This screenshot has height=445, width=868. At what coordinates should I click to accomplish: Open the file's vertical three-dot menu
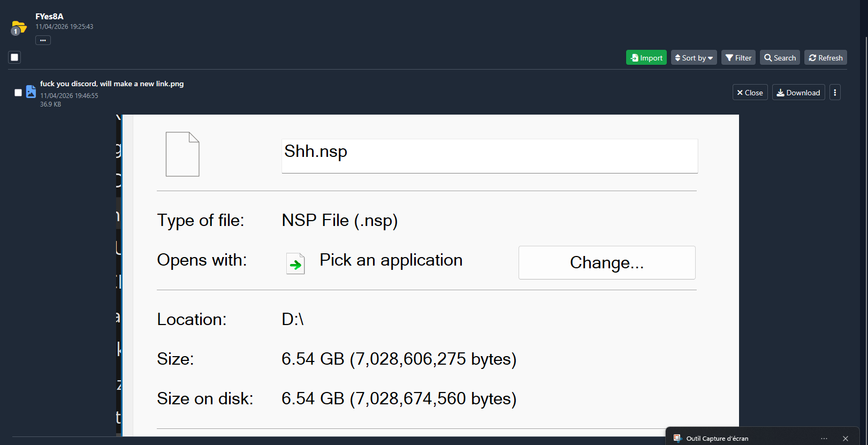[x=835, y=93]
